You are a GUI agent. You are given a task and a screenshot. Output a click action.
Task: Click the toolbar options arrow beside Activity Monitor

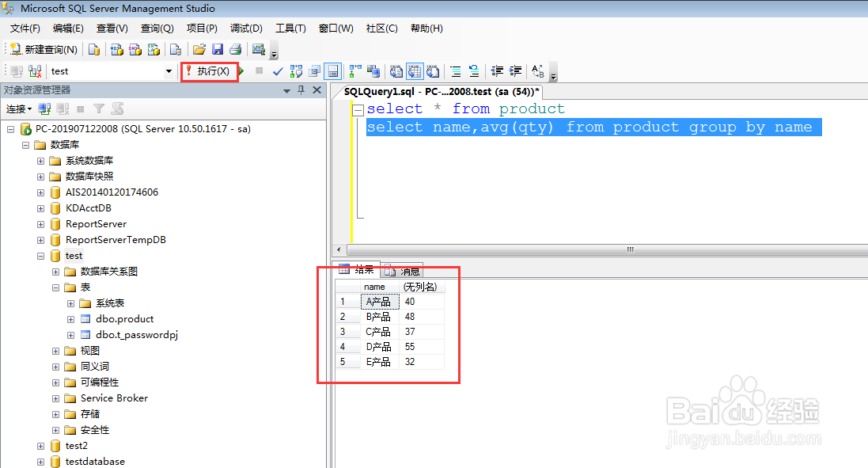click(274, 55)
